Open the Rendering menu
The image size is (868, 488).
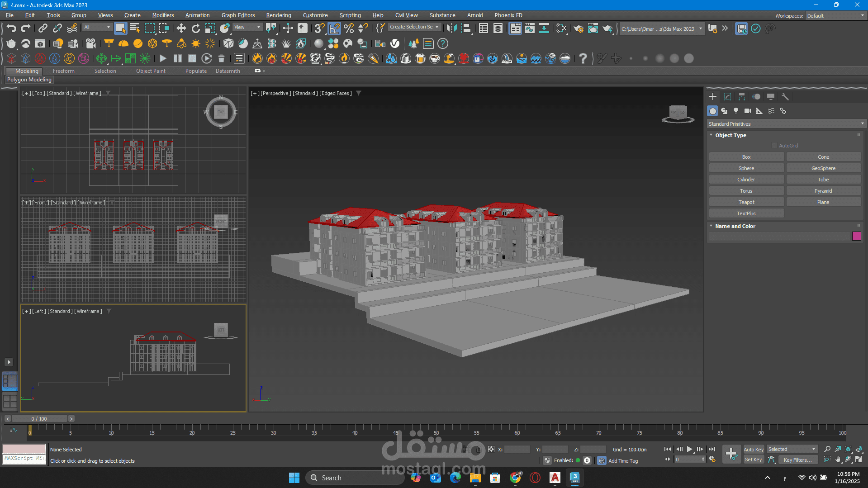[x=278, y=15]
